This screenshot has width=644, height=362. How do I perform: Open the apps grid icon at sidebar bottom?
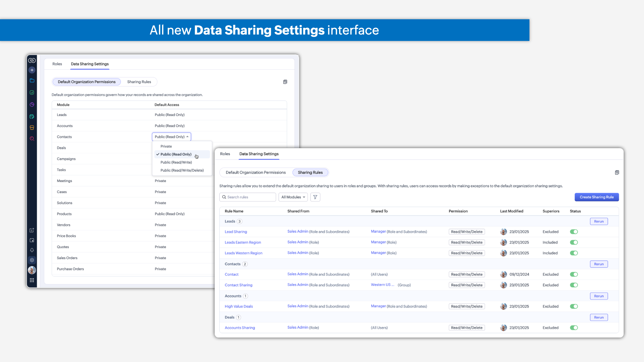pyautogui.click(x=32, y=280)
